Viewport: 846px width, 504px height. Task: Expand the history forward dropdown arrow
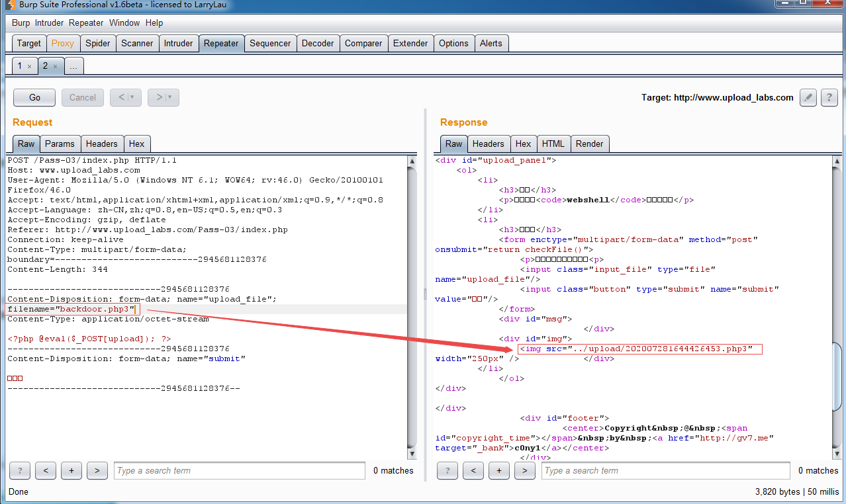pyautogui.click(x=169, y=97)
